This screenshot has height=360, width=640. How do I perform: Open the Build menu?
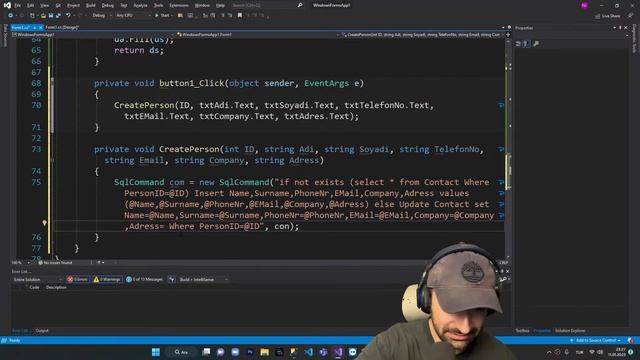91,5
